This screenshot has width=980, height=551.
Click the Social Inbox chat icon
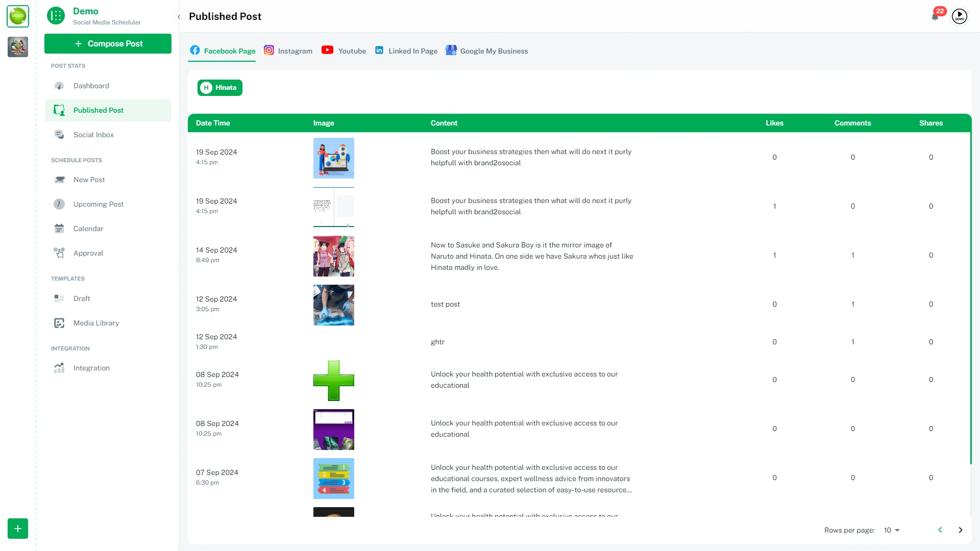[x=59, y=135]
